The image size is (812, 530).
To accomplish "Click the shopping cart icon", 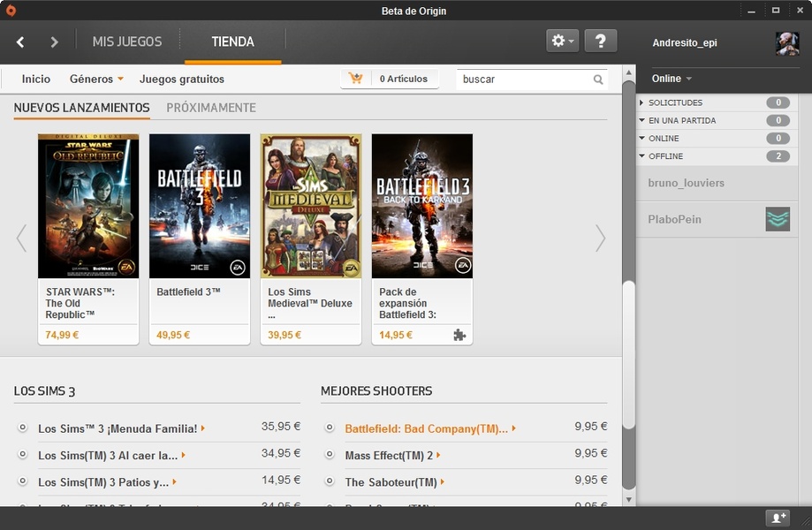I will (356, 79).
